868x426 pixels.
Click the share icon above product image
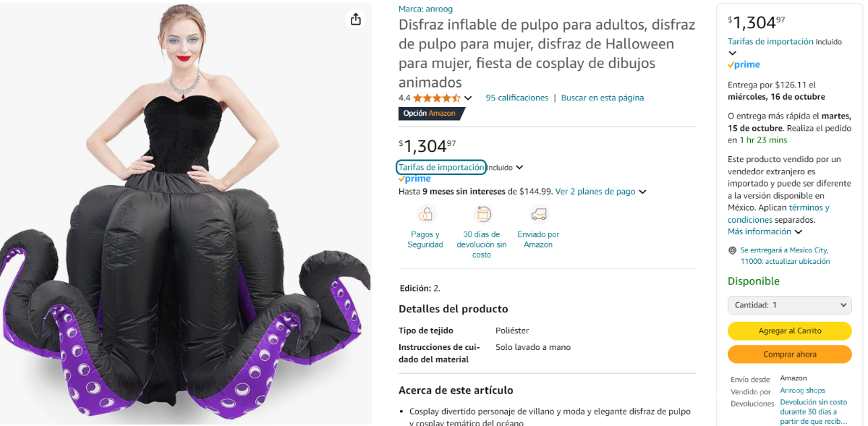point(355,20)
